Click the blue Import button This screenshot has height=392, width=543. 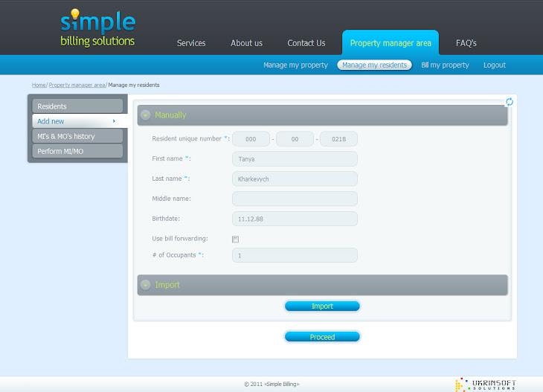coord(322,306)
